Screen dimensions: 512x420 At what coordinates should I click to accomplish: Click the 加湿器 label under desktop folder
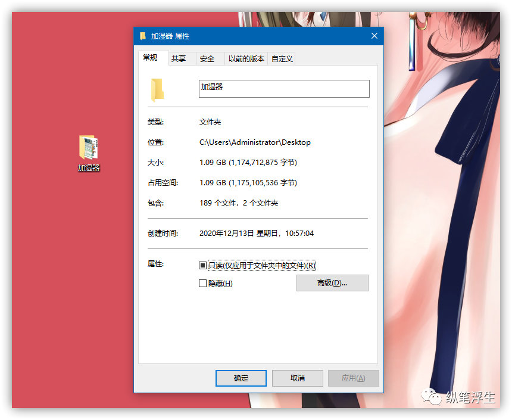point(89,167)
